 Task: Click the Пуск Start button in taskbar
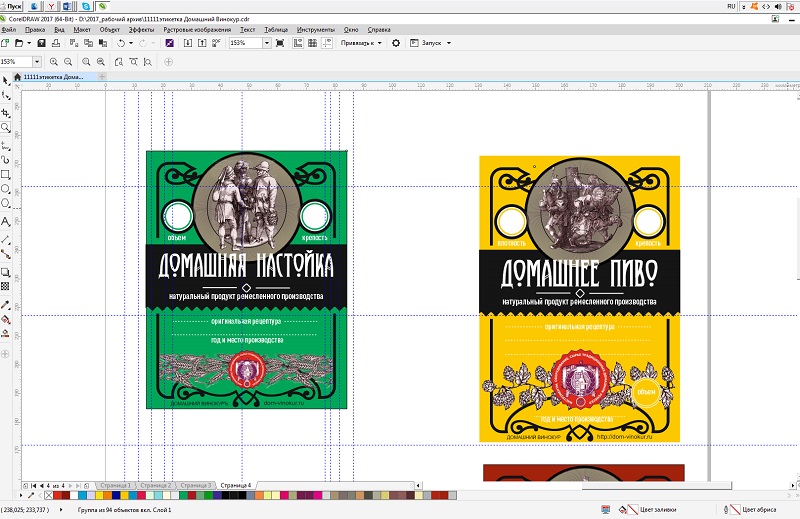coord(15,6)
